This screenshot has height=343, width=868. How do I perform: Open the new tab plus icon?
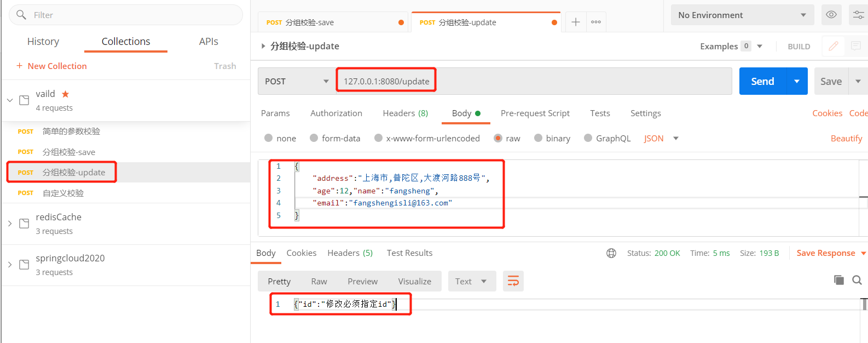tap(576, 22)
